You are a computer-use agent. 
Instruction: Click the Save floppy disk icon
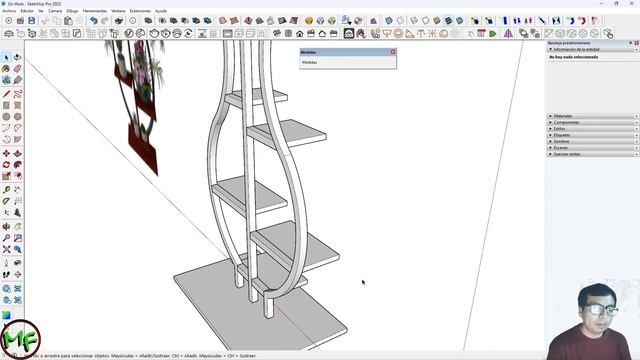[x=31, y=20]
